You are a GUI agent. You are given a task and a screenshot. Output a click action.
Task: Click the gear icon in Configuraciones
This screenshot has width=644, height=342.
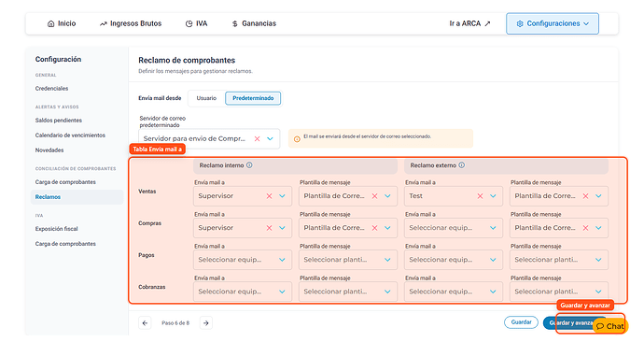[520, 24]
